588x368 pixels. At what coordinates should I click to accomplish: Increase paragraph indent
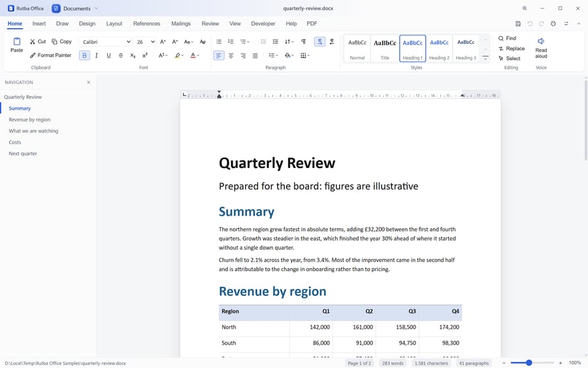tap(275, 42)
